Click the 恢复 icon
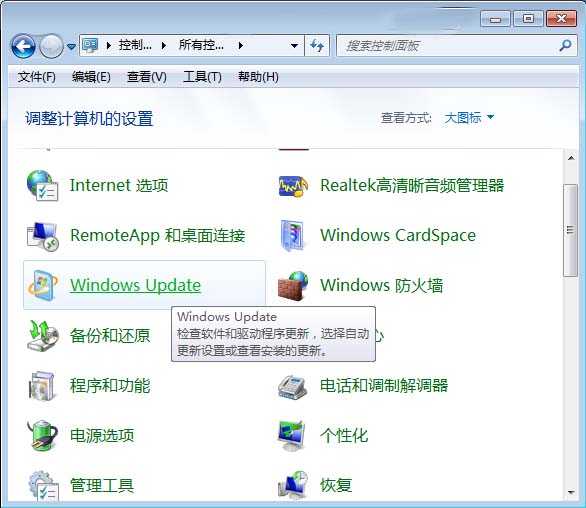586x508 pixels. (x=293, y=485)
